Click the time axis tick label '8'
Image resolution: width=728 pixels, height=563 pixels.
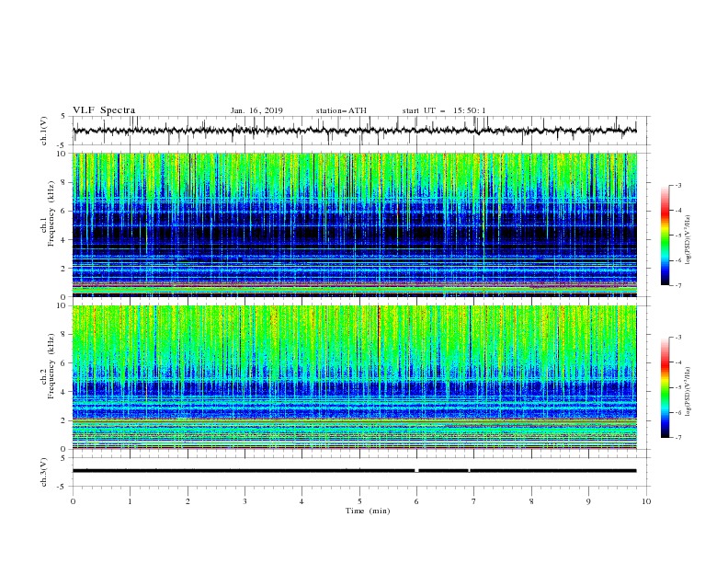coord(531,501)
